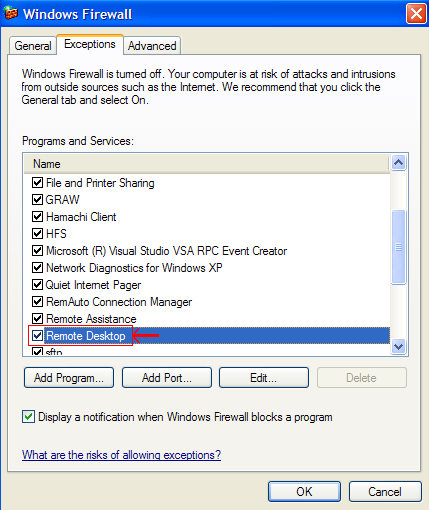Click the Windows Firewall title bar icon

pyautogui.click(x=10, y=13)
